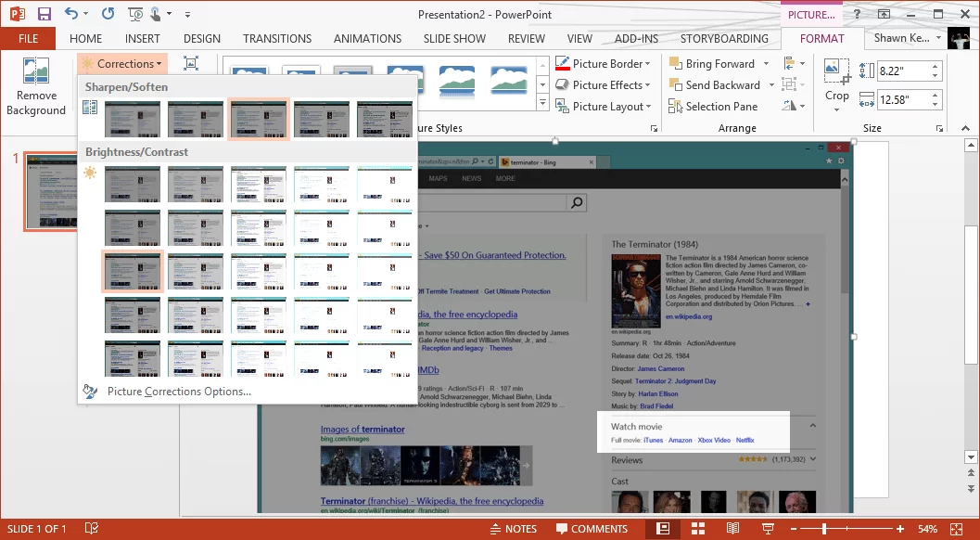Switch to the HOME tab
The image size is (980, 540).
[85, 38]
